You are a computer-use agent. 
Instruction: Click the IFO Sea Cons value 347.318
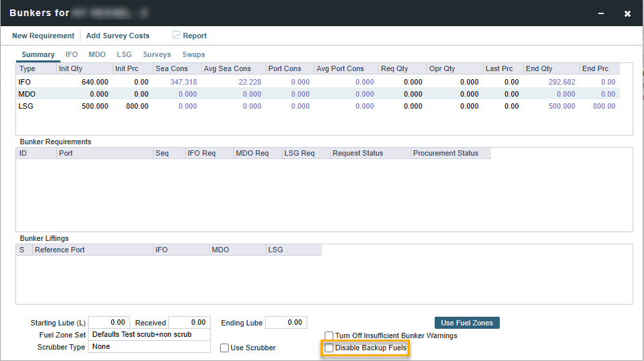click(183, 82)
